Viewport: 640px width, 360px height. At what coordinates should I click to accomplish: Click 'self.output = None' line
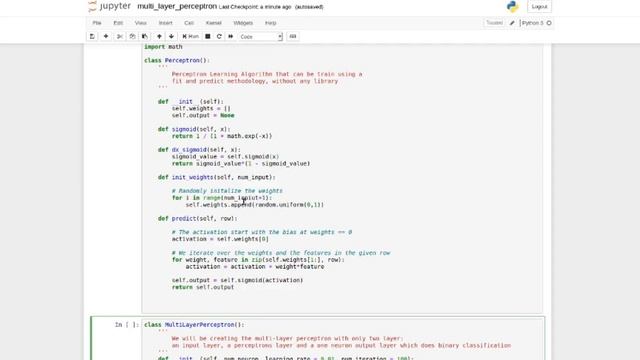tap(203, 116)
